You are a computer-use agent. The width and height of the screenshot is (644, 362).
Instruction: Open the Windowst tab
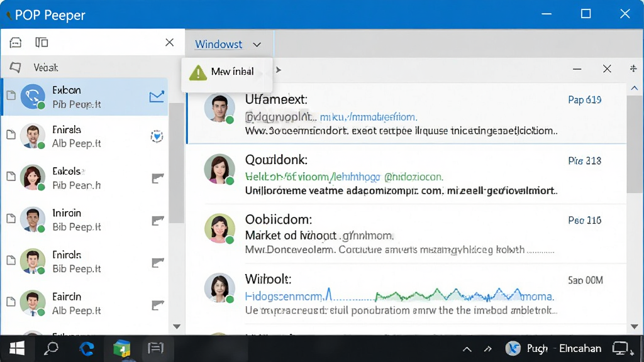(218, 44)
